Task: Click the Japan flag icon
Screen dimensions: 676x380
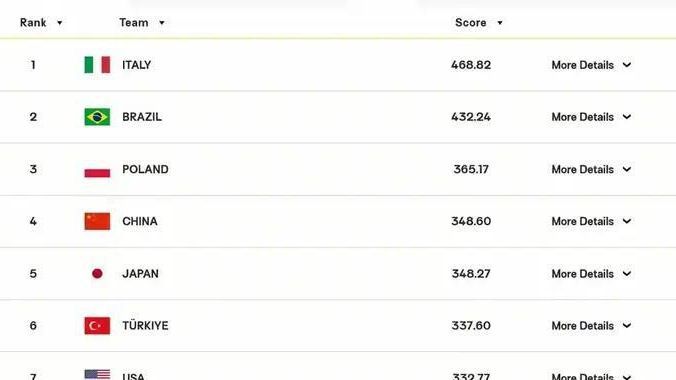Action: pyautogui.click(x=97, y=273)
